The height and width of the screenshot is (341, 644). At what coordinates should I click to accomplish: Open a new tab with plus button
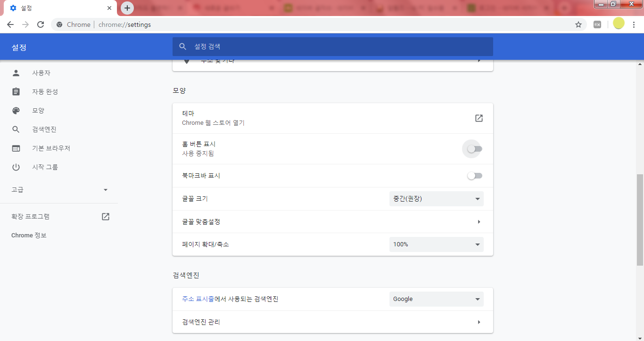(127, 8)
